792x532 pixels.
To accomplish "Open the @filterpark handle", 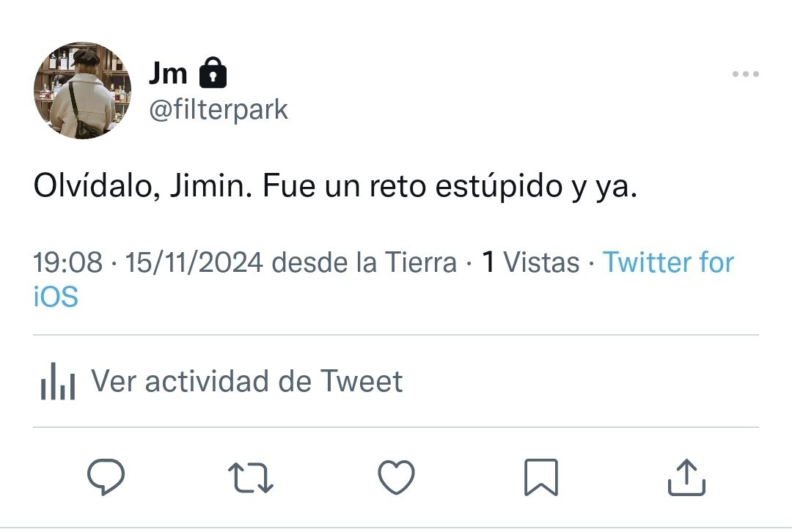I will tap(219, 109).
